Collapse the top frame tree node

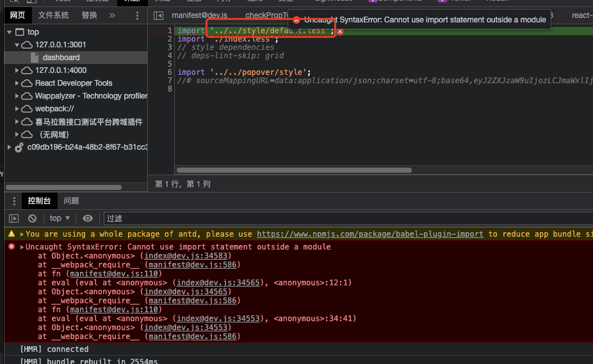10,32
